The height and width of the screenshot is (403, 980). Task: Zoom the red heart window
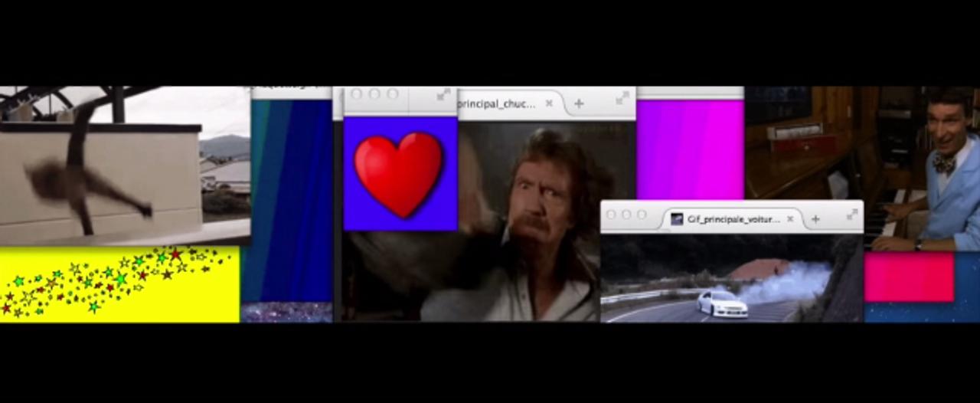point(393,94)
